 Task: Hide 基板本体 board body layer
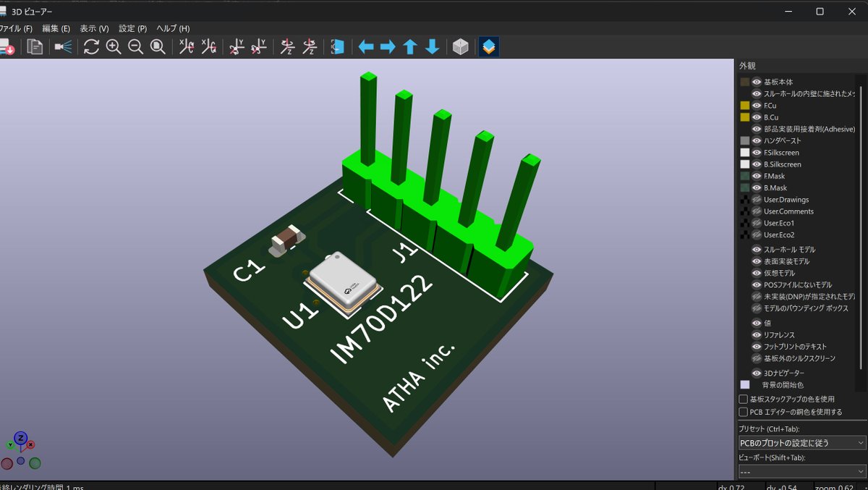pyautogui.click(x=757, y=82)
